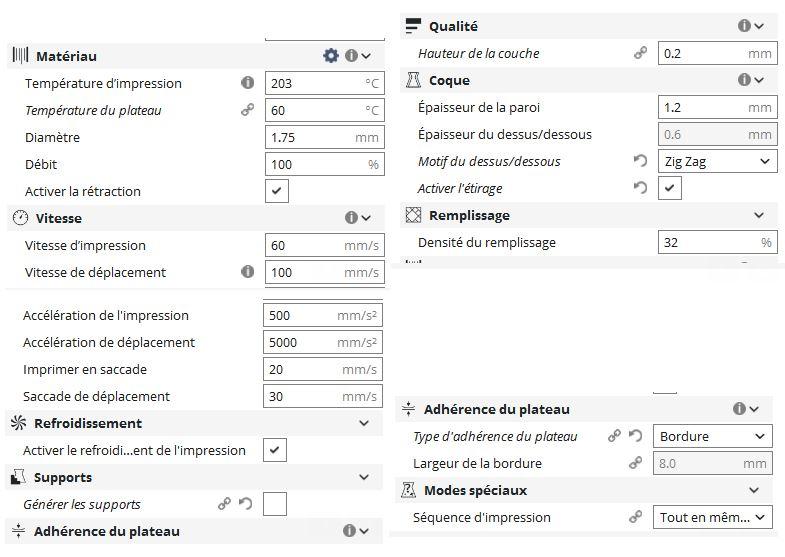Reset the Générer les supports setting arrow
This screenshot has height=557, width=785.
(x=245, y=503)
